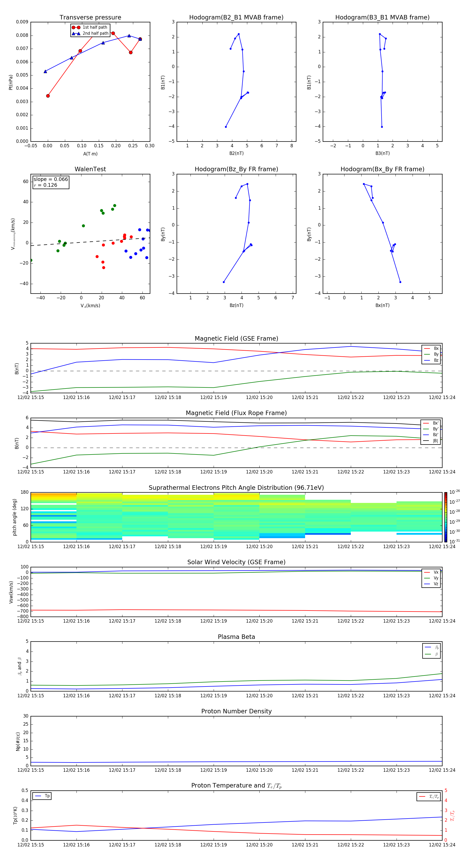Click the "Bx'" legend entry in Flux Rope plot
The width and height of the screenshot is (473, 868).
tap(431, 423)
